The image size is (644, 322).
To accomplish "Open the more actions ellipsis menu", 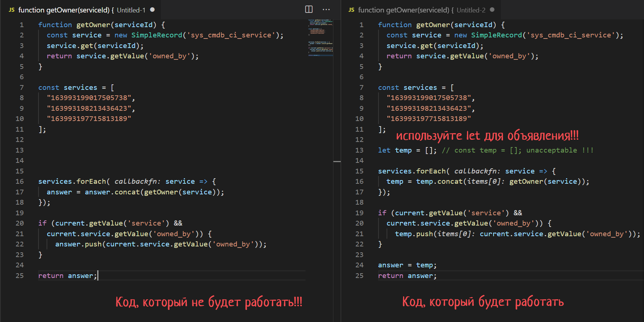I will (x=326, y=10).
